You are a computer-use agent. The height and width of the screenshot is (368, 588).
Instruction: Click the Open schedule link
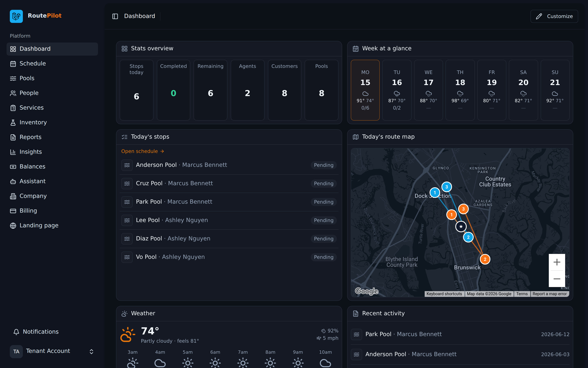pyautogui.click(x=143, y=151)
